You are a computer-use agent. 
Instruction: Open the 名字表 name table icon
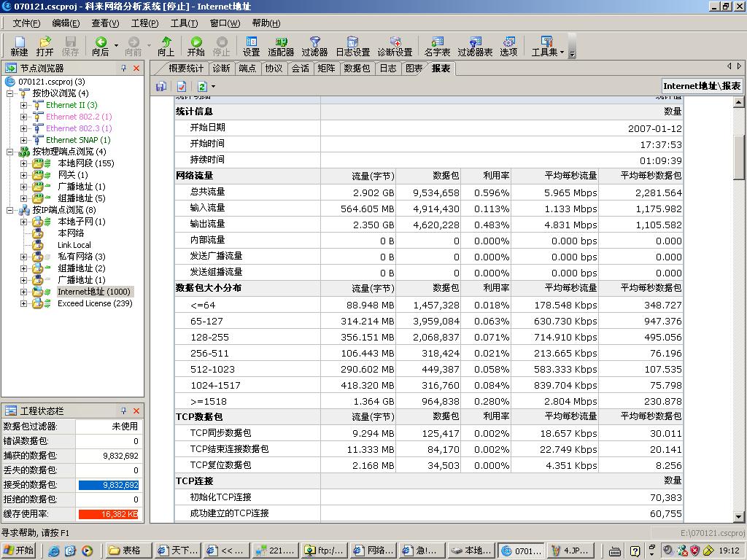pos(438,46)
